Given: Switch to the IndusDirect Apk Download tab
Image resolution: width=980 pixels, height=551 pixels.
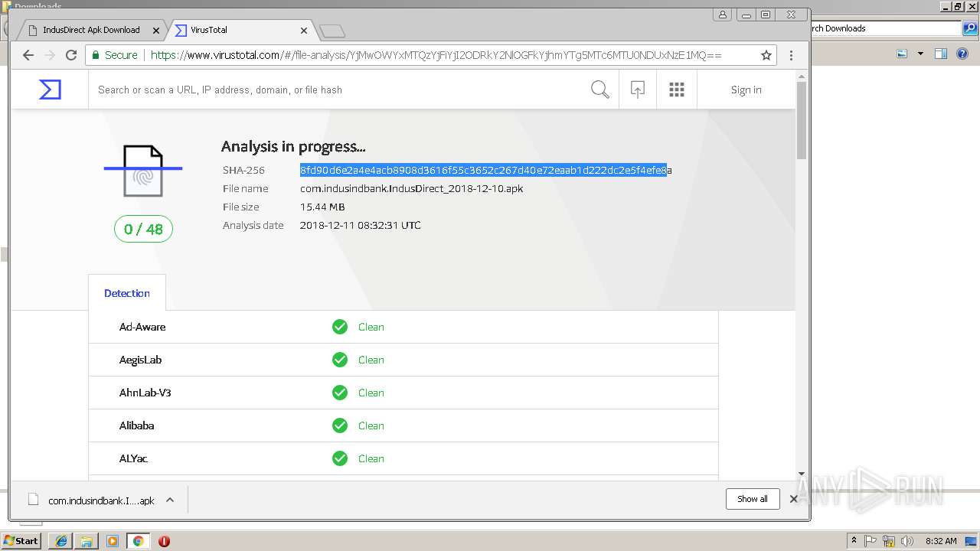Looking at the screenshot, I should pyautogui.click(x=91, y=30).
